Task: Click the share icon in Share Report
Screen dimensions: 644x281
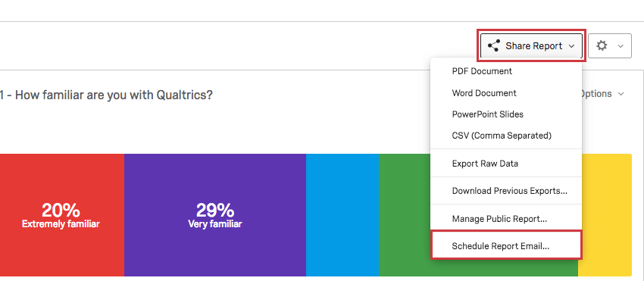Action: (493, 45)
